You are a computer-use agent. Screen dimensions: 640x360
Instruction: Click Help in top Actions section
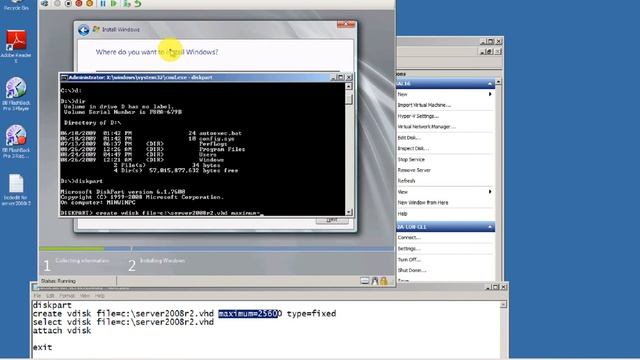point(402,214)
